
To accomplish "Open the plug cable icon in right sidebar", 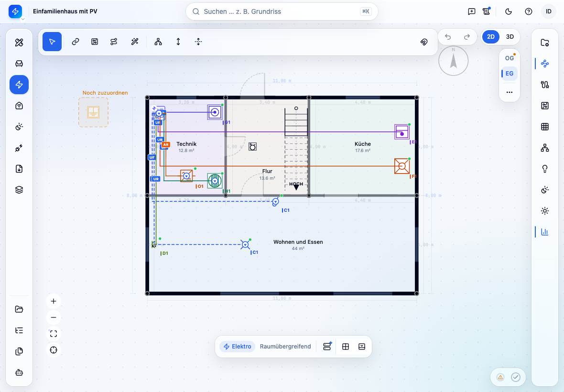I will (x=545, y=85).
